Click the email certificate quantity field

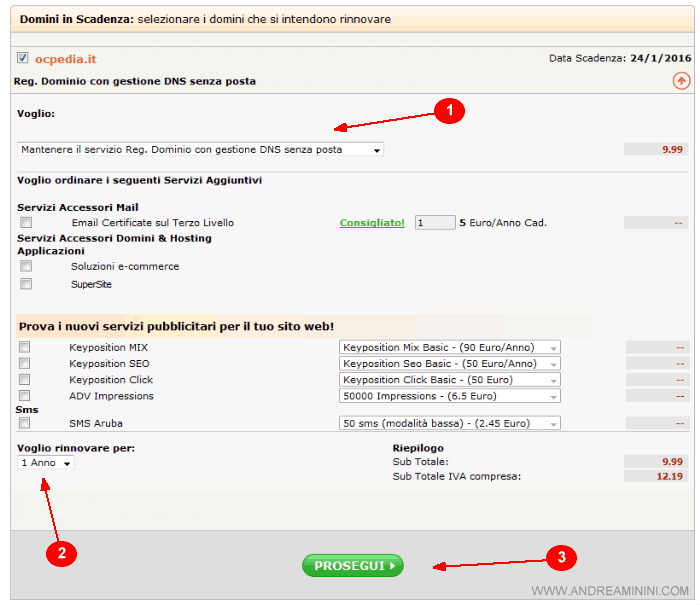(434, 223)
